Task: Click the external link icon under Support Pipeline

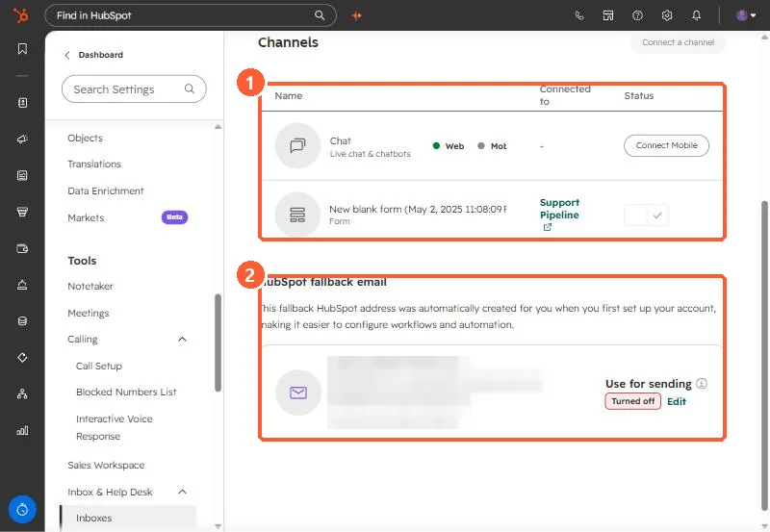Action: (x=547, y=227)
